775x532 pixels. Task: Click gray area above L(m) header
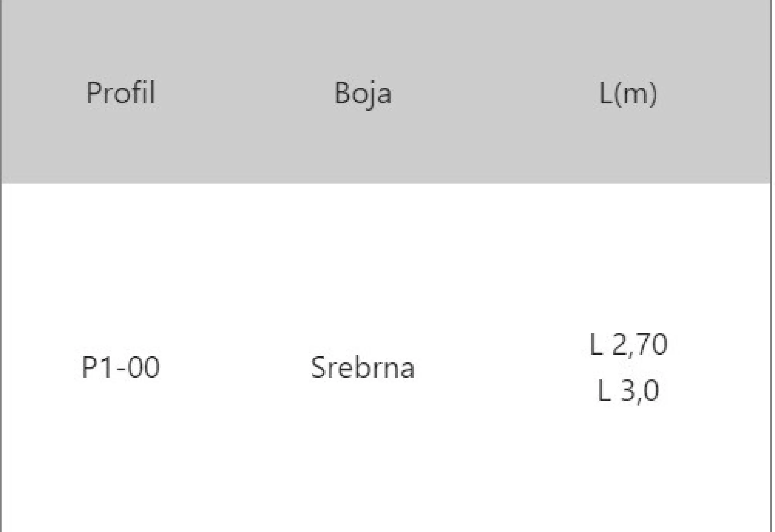(x=628, y=40)
